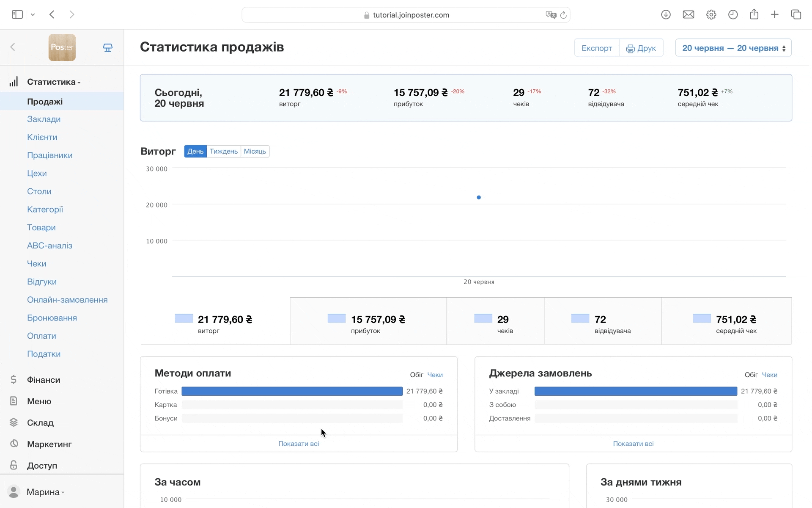
Task: Collapse the Статистика menu section
Action: (54, 82)
